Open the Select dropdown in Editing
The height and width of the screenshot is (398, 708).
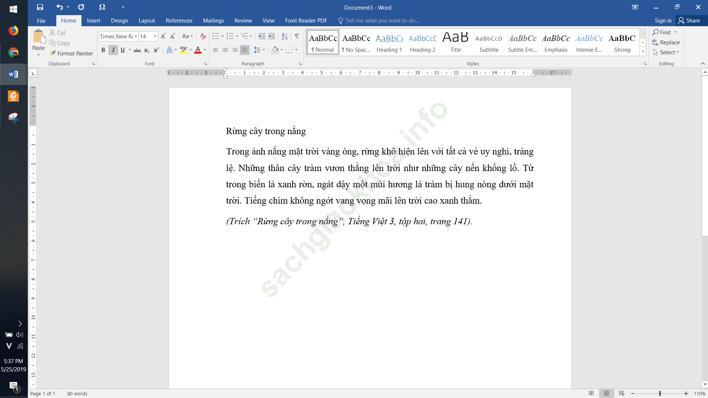tap(666, 52)
